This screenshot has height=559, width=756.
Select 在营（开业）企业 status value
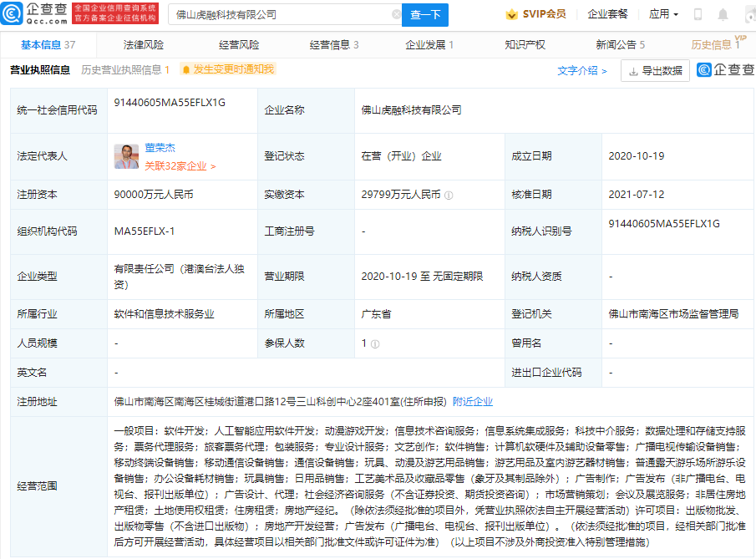pyautogui.click(x=401, y=155)
